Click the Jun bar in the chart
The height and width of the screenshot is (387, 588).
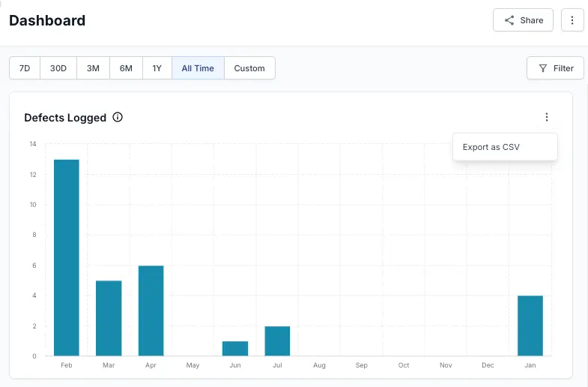235,349
